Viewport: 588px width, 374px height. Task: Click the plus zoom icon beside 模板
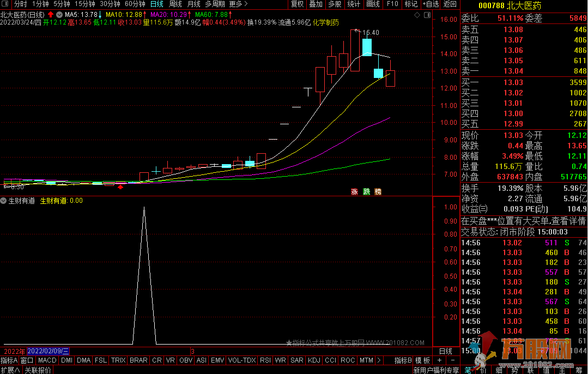(x=440, y=360)
